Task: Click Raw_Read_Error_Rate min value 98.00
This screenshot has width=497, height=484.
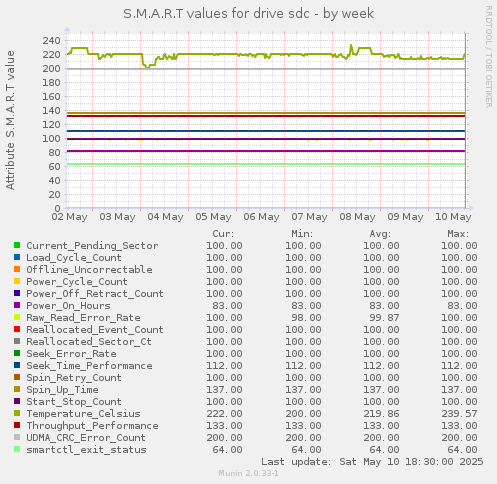Action: click(x=306, y=318)
